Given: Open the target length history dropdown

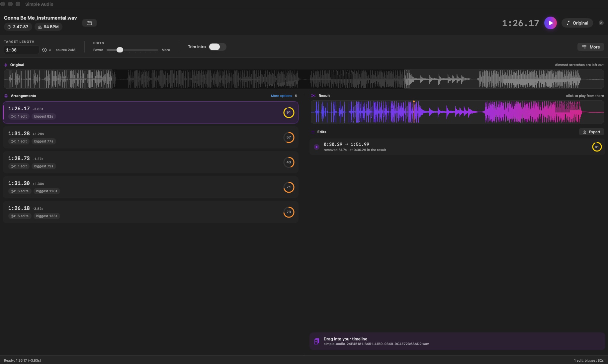Looking at the screenshot, I should click(46, 50).
